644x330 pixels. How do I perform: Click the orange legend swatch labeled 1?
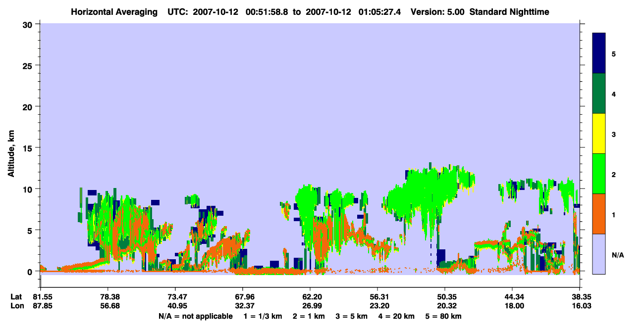tap(599, 214)
